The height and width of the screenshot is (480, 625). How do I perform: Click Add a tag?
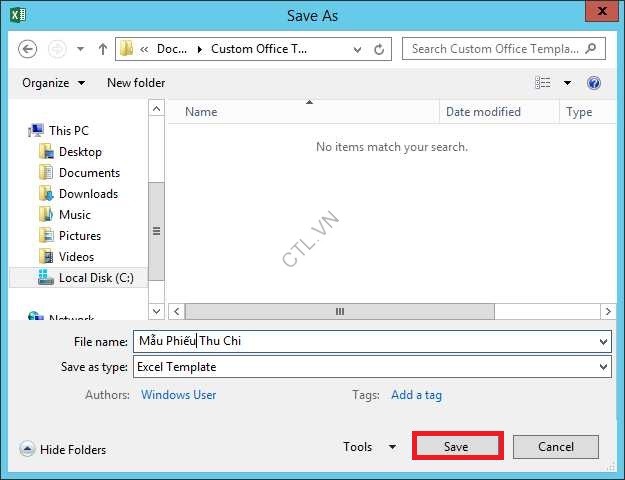click(417, 395)
